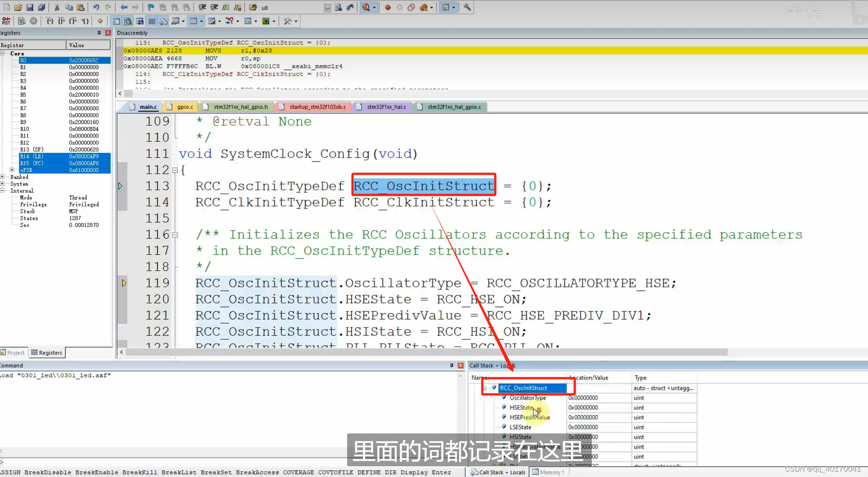Toggle the Disassembly window
This screenshot has height=477, width=868.
point(128,21)
